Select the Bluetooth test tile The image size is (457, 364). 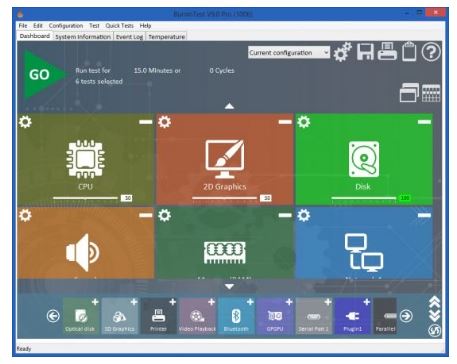[236, 316]
